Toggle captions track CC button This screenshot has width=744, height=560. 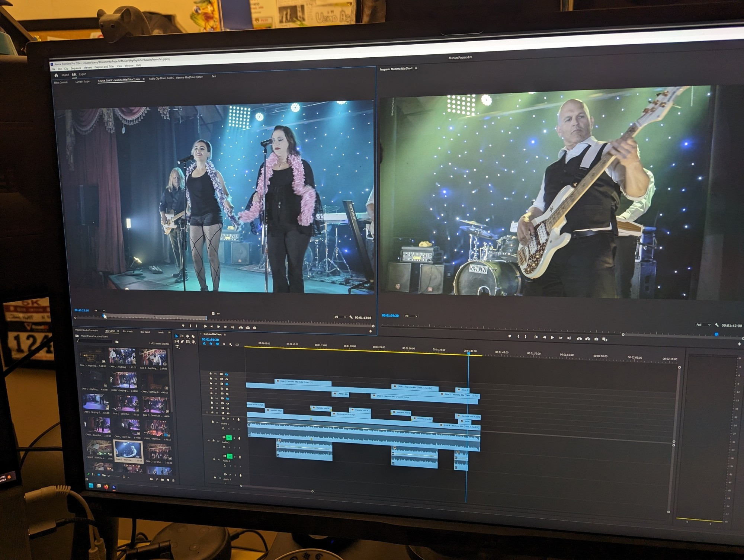(237, 345)
